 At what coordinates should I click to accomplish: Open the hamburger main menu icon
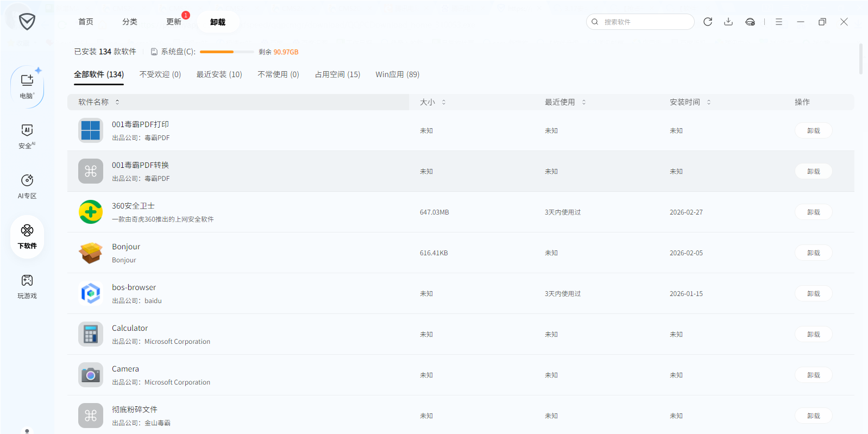pos(778,22)
